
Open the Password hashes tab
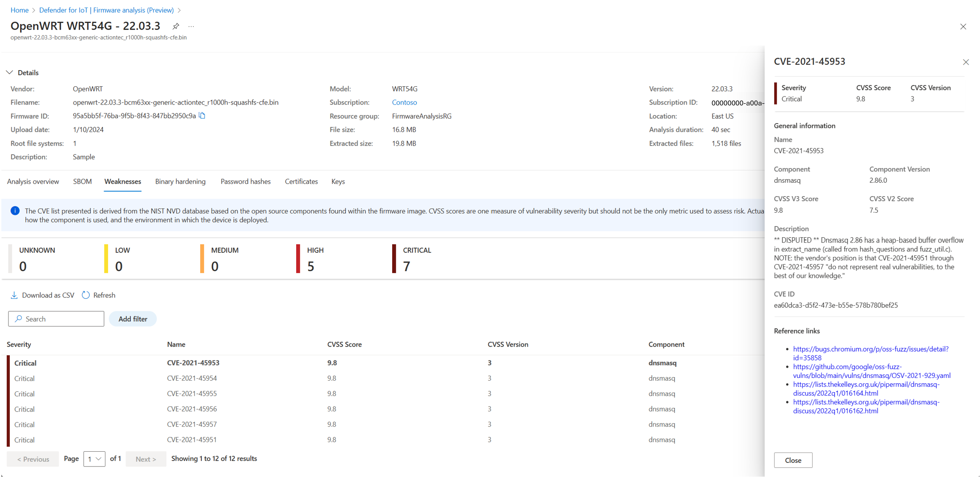[246, 181]
